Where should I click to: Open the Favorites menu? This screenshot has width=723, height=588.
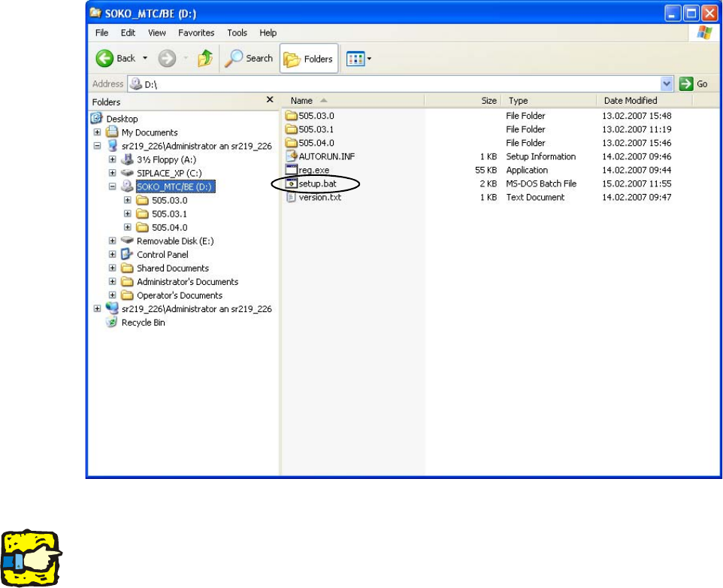pyautogui.click(x=196, y=33)
